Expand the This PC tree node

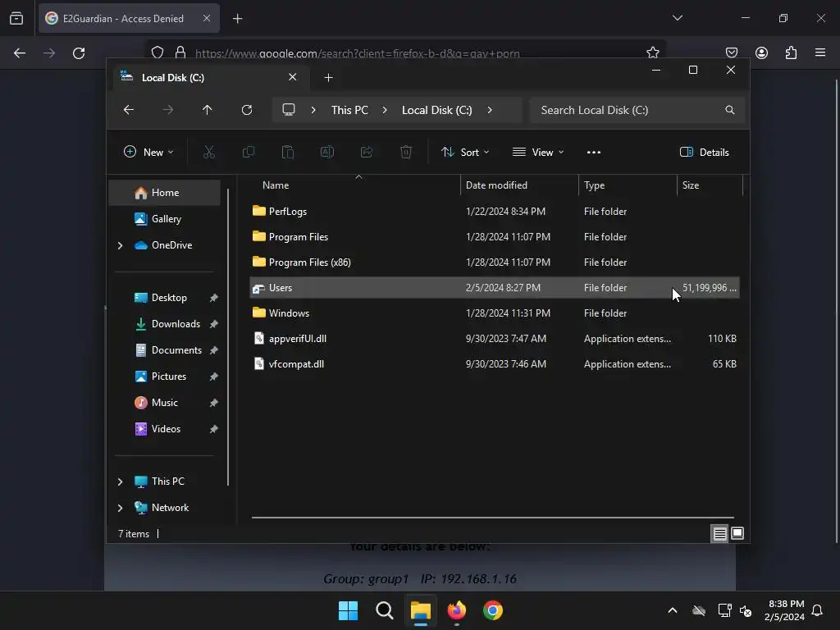click(x=120, y=482)
